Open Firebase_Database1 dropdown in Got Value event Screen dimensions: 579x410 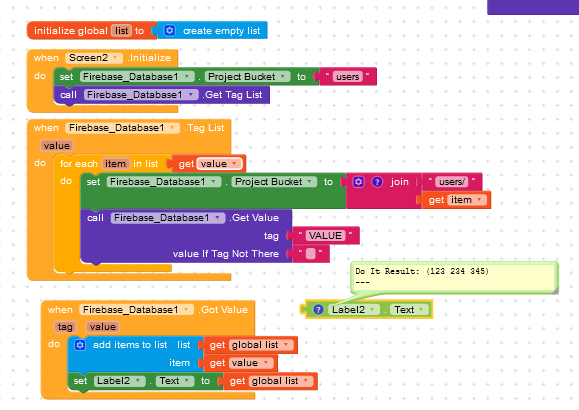point(186,310)
